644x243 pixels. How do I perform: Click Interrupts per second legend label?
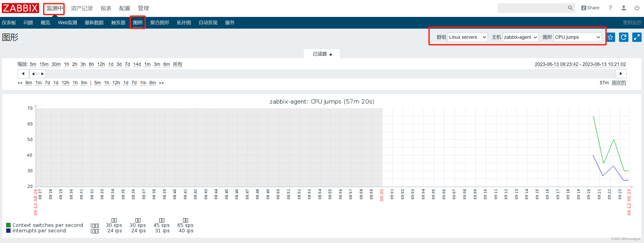point(39,231)
